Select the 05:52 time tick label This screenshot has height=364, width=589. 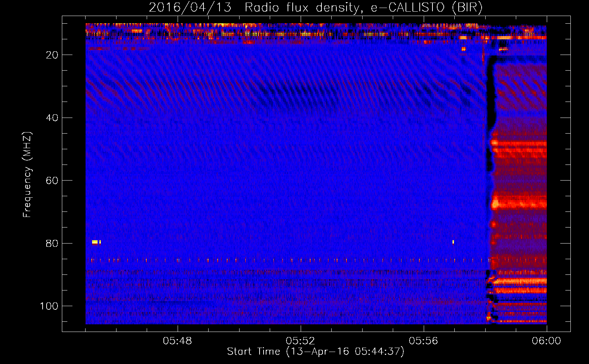pyautogui.click(x=300, y=341)
